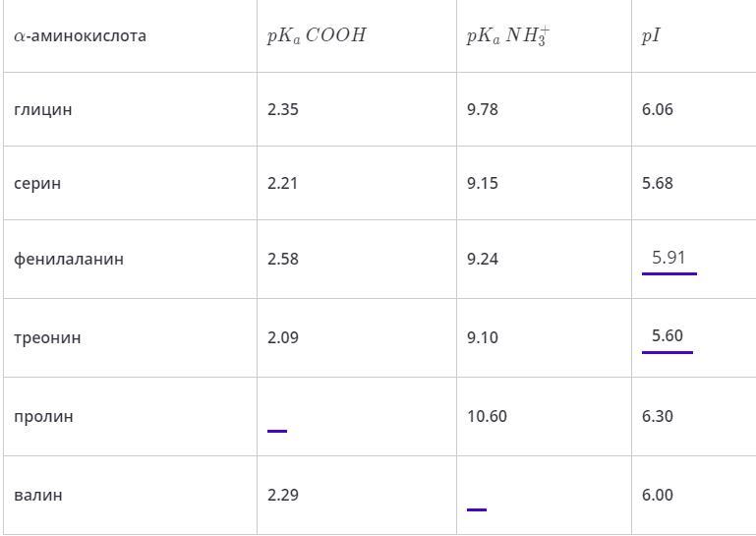Click the α-аминокислота column header
Image resolution: width=756 pixels, height=536 pixels.
coord(80,36)
